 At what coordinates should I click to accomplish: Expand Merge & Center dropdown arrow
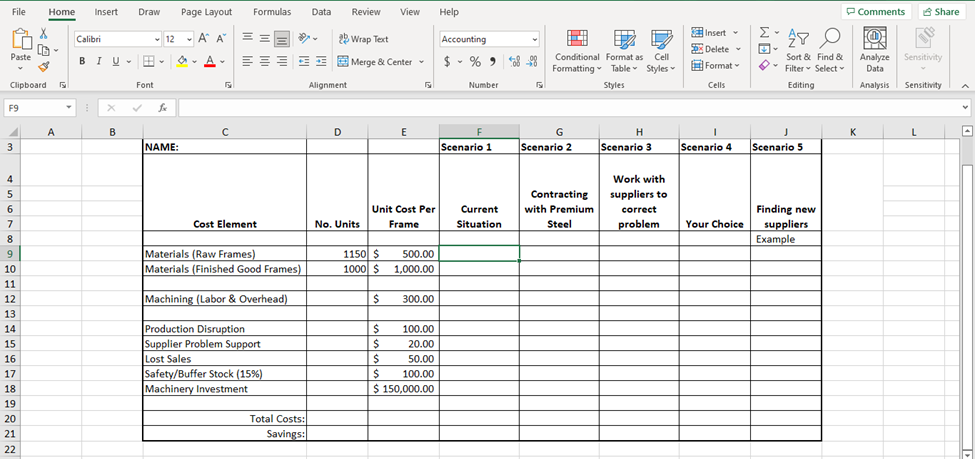421,62
